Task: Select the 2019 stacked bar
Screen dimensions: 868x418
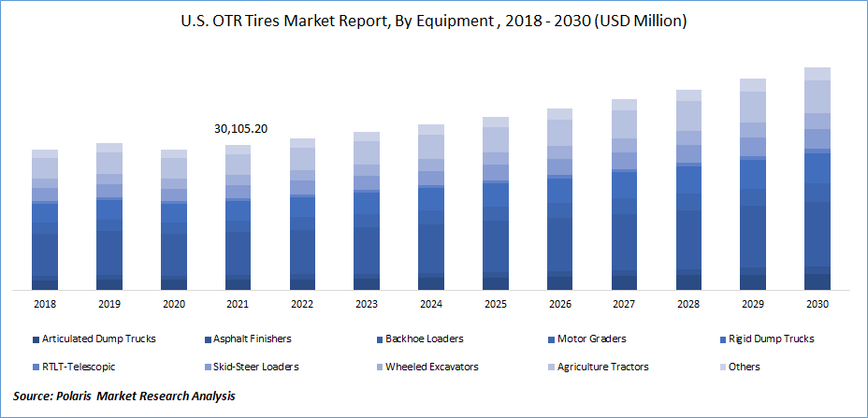Action: pyautogui.click(x=109, y=216)
